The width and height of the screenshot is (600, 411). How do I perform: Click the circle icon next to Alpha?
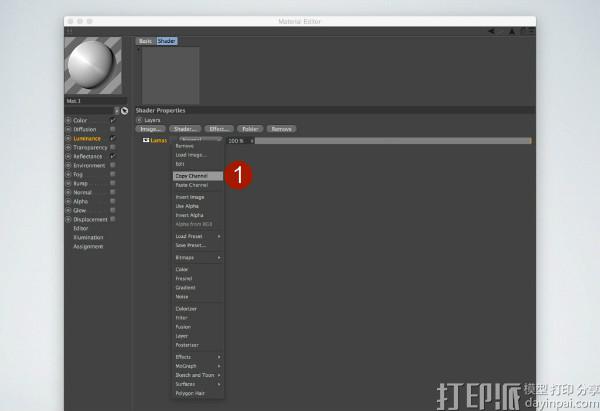68,201
